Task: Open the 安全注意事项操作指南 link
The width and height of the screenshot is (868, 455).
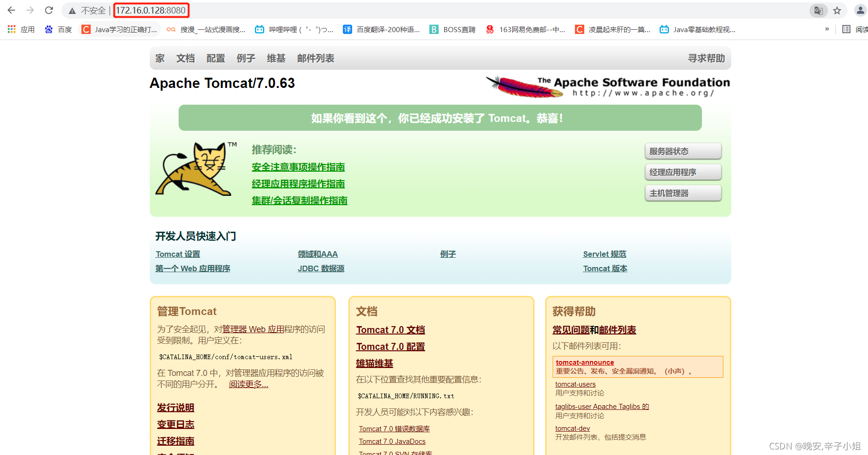Action: coord(298,167)
